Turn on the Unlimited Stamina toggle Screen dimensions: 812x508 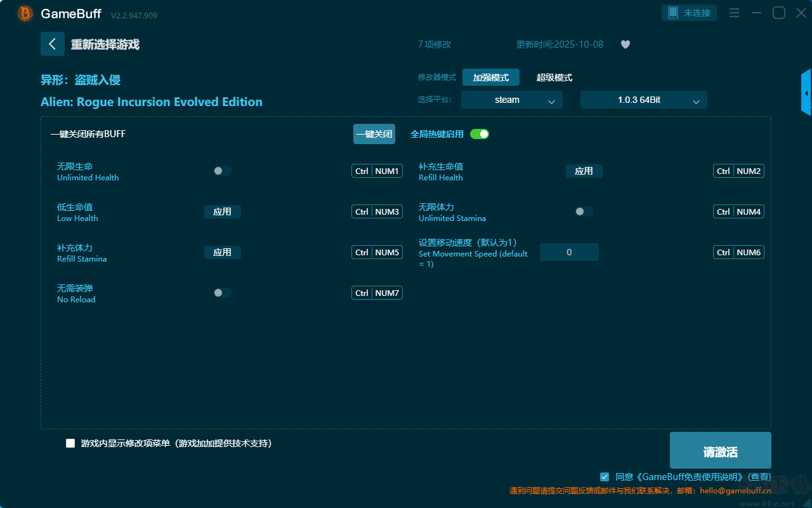tap(584, 211)
